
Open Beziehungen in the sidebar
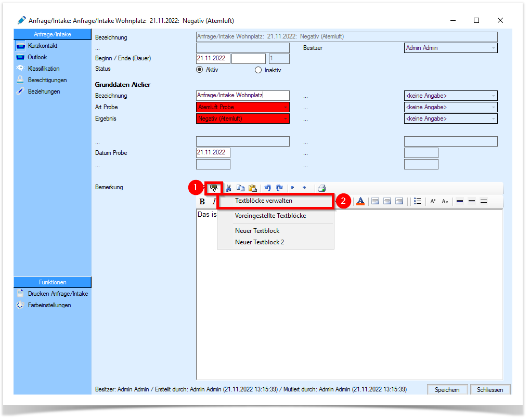click(x=44, y=91)
